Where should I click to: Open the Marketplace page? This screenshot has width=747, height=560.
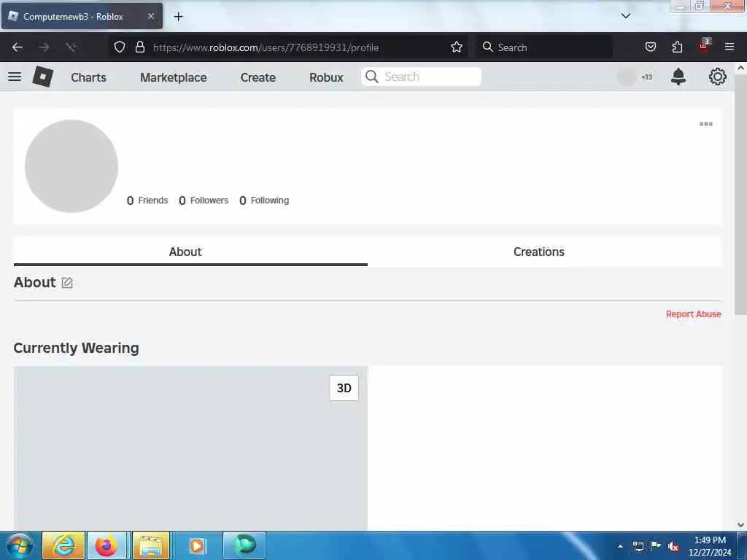pos(174,77)
